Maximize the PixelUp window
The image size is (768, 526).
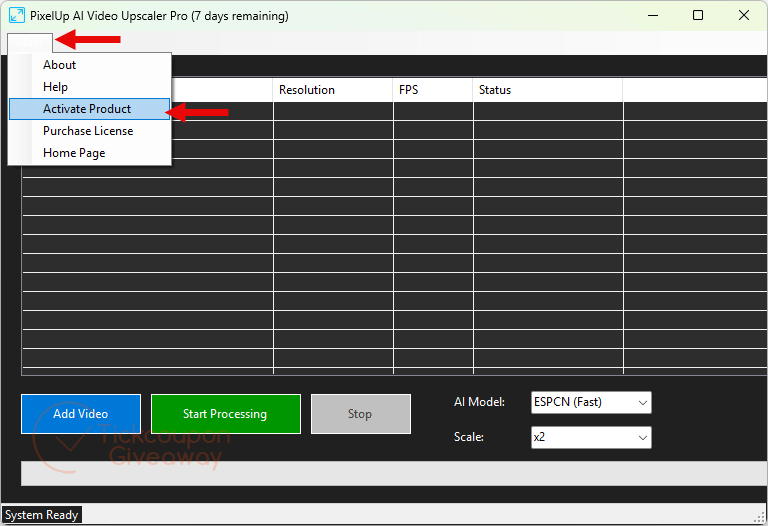698,15
